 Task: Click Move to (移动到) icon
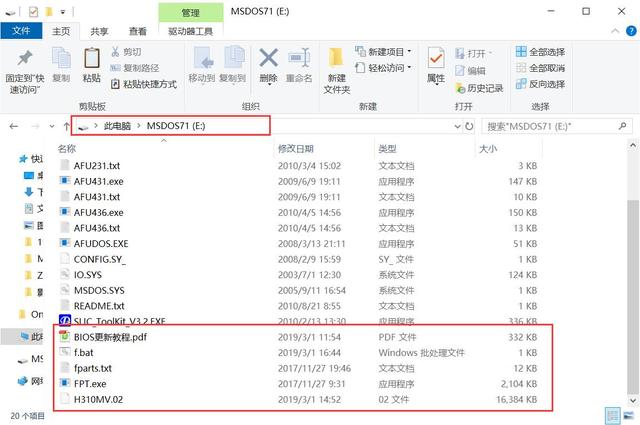point(204,58)
